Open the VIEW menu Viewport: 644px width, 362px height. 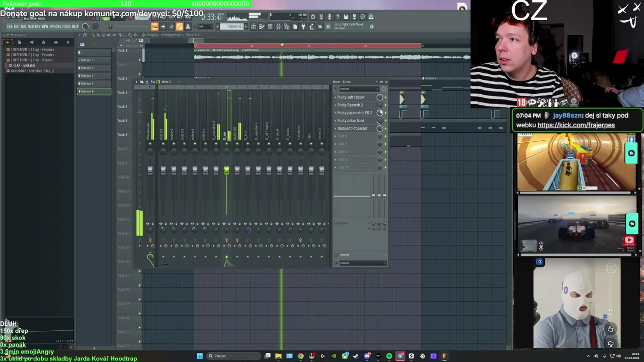[x=45, y=26]
